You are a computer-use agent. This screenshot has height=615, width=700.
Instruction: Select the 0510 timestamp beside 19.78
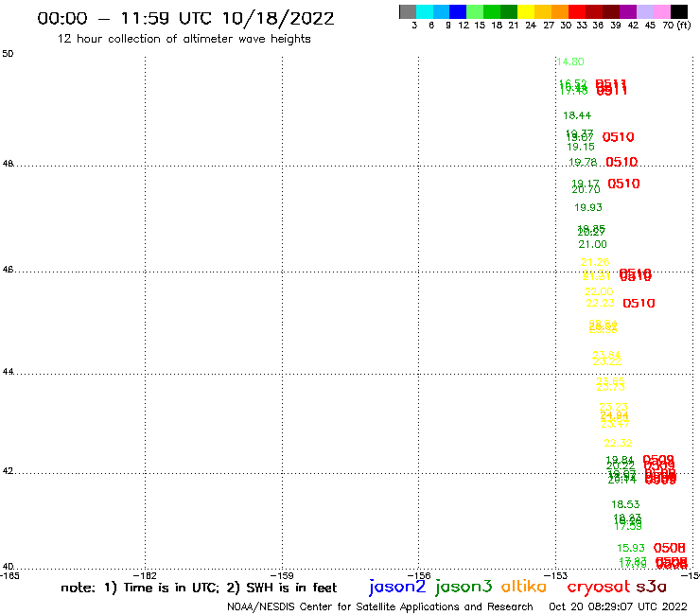tap(621, 162)
